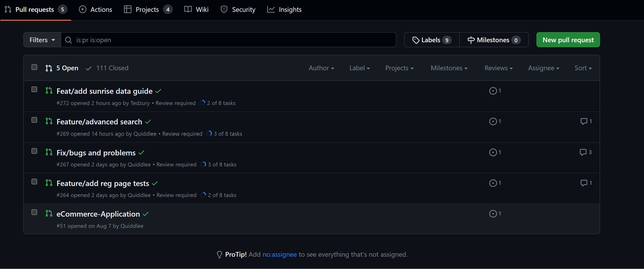Tick the select-all pull requests checkbox

point(34,67)
